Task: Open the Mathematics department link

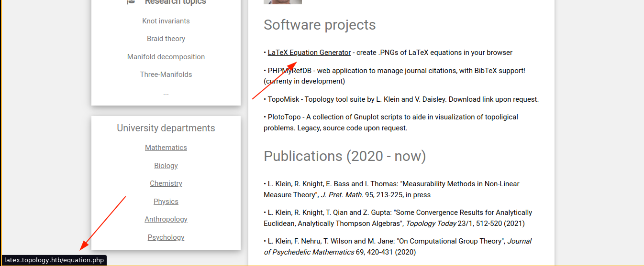Action: [x=166, y=148]
